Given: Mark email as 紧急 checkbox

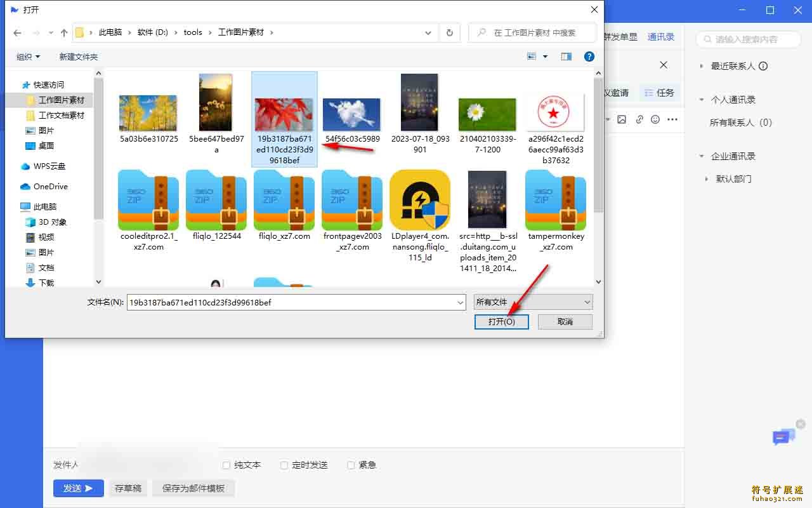Looking at the screenshot, I should click(x=351, y=465).
